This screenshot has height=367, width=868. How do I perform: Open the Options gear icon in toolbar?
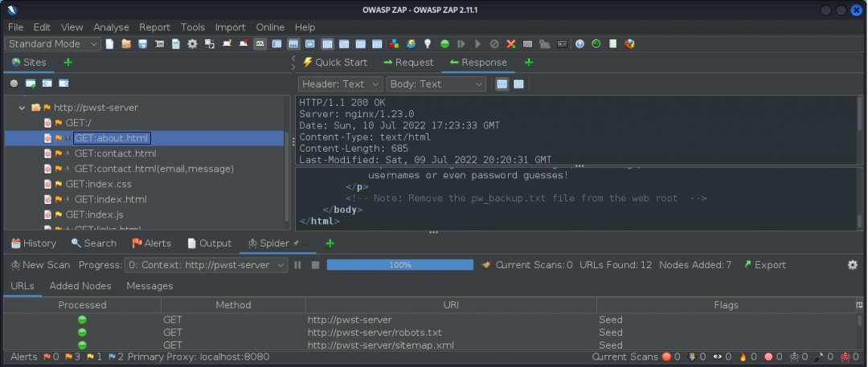[192, 43]
